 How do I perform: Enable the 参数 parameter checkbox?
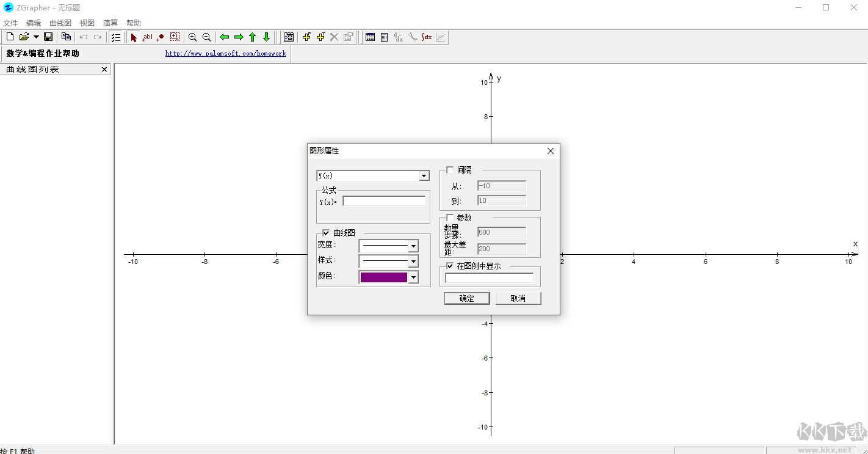click(x=450, y=218)
